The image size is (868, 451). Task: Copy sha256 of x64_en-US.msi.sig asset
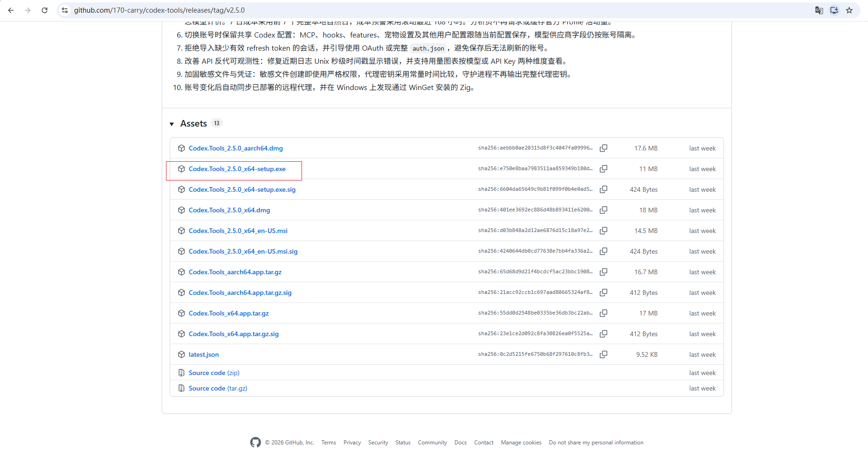(604, 251)
